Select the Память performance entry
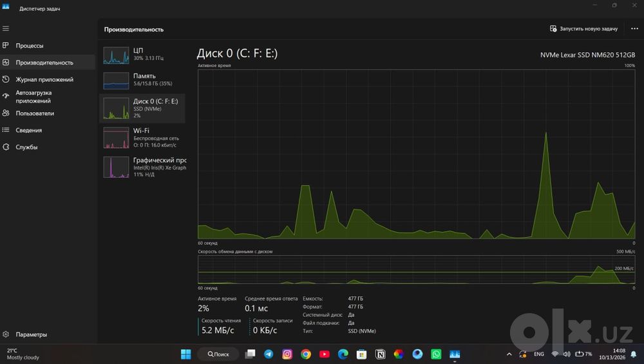644x364 pixels. tap(142, 80)
